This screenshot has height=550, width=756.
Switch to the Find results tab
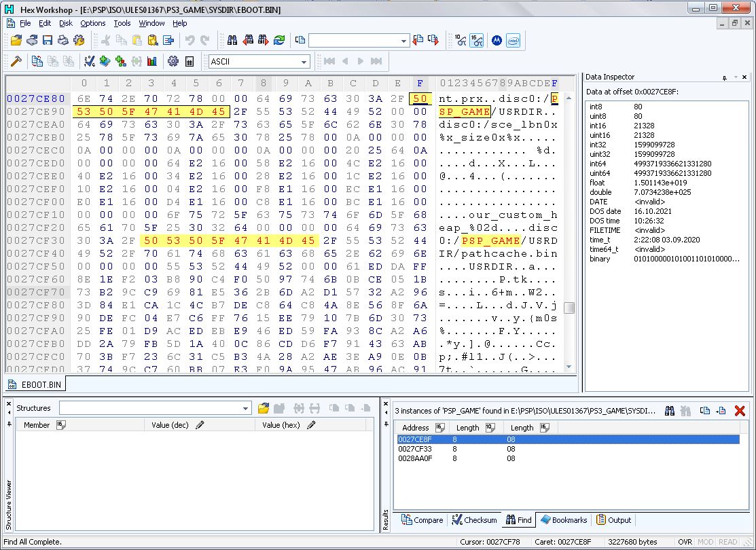click(x=519, y=520)
